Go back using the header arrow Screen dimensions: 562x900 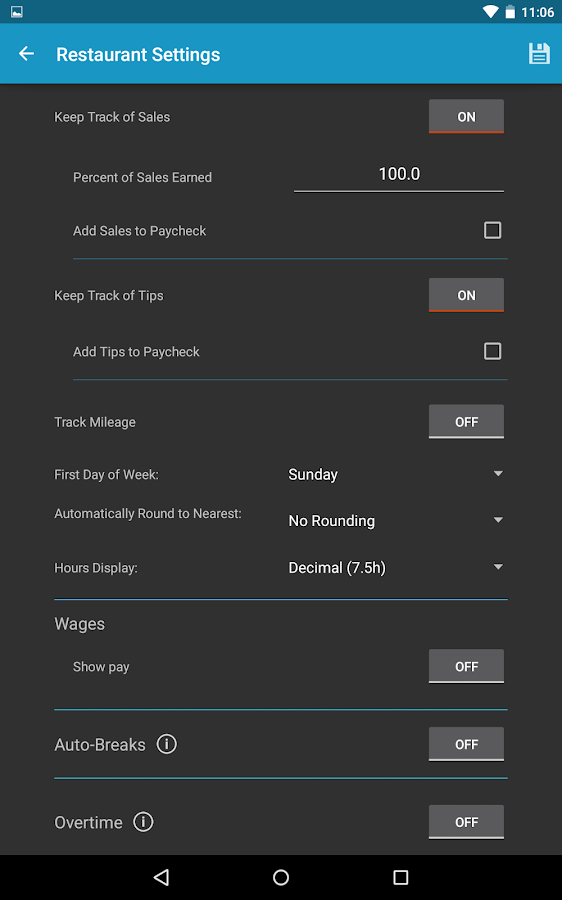click(26, 54)
